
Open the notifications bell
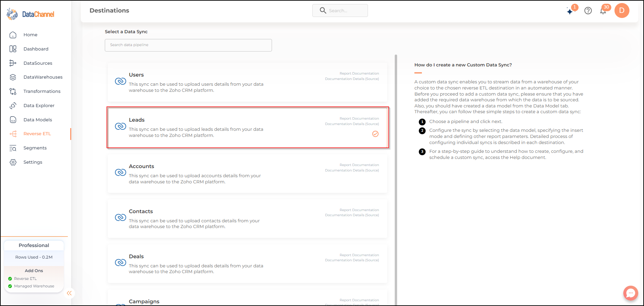point(603,11)
